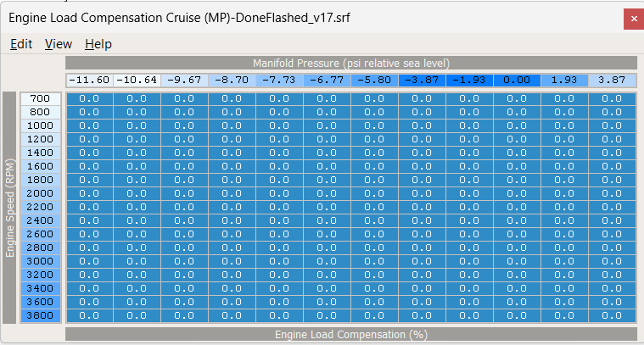This screenshot has width=644, height=345.
Task: Select the -11.60 psi column header
Action: 89,80
